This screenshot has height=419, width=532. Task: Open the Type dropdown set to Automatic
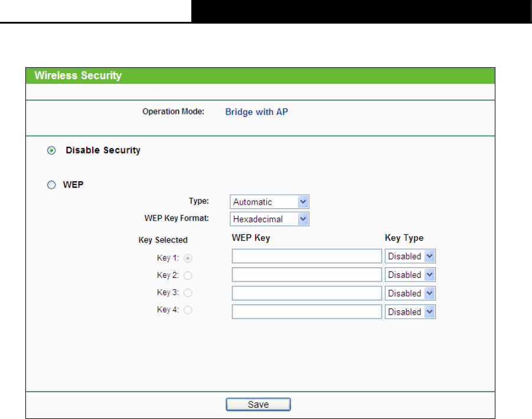click(x=269, y=202)
